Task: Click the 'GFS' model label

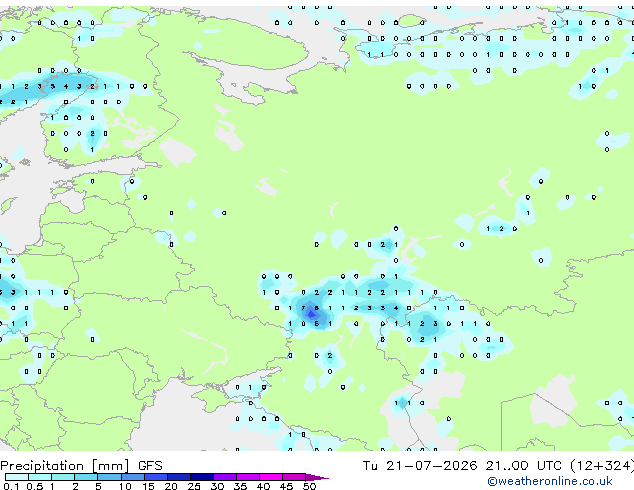Action: coord(150,466)
